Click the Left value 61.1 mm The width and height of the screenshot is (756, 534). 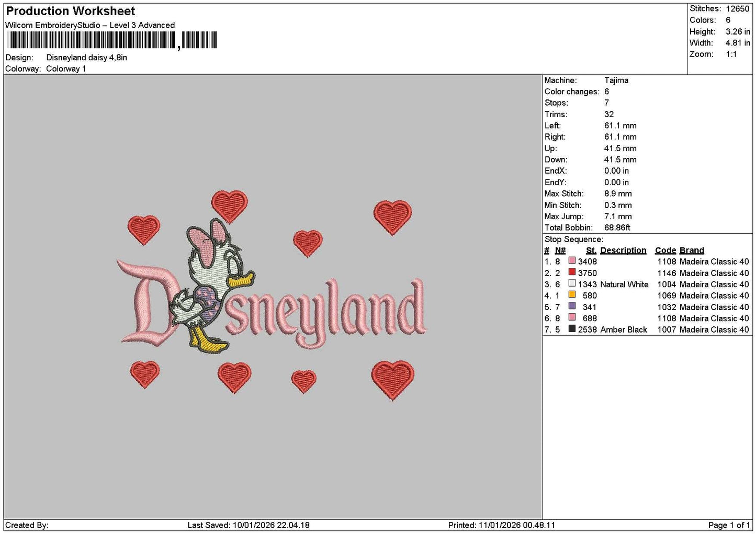(620, 126)
